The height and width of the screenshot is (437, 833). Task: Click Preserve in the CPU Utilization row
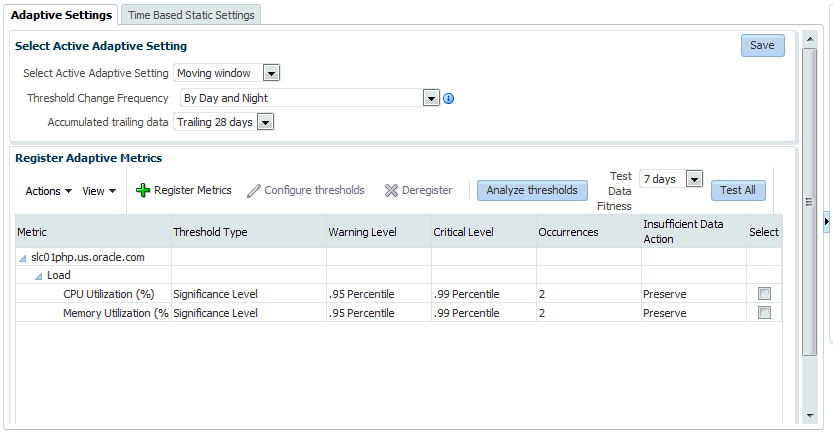coord(665,294)
